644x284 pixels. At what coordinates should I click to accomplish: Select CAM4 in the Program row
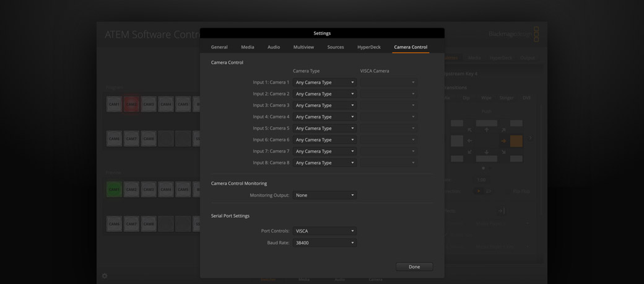[166, 104]
